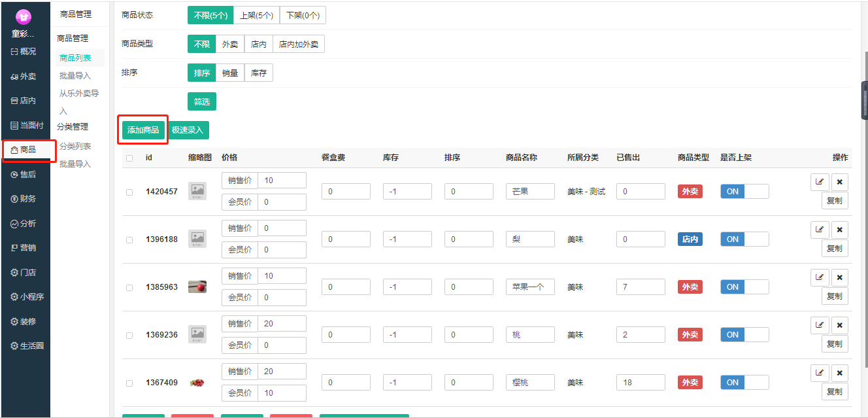Image resolution: width=868 pixels, height=418 pixels.
Task: Click the 会员价 input of 樱桃
Action: pos(282,393)
